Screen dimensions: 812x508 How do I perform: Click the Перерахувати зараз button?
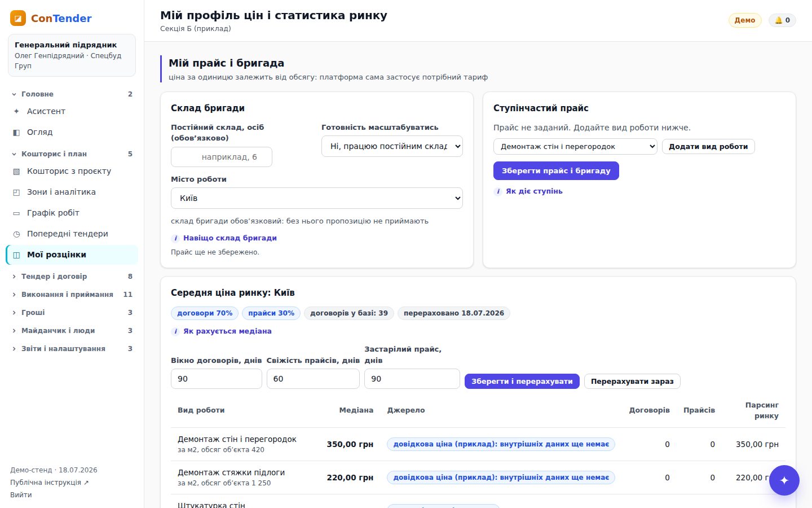point(632,381)
